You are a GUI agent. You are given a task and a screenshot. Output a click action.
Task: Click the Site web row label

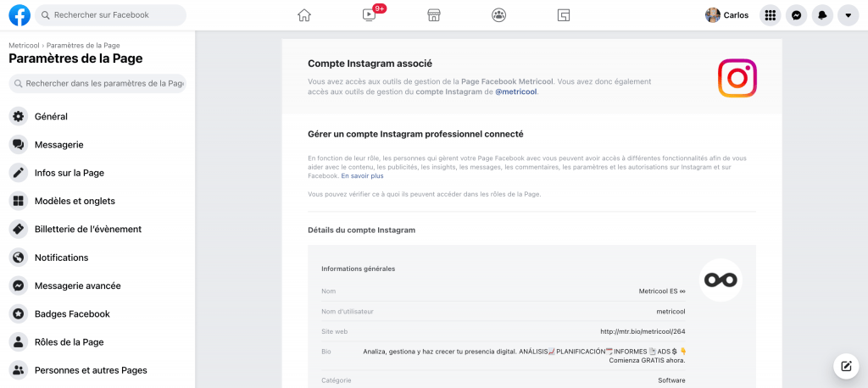click(x=334, y=331)
